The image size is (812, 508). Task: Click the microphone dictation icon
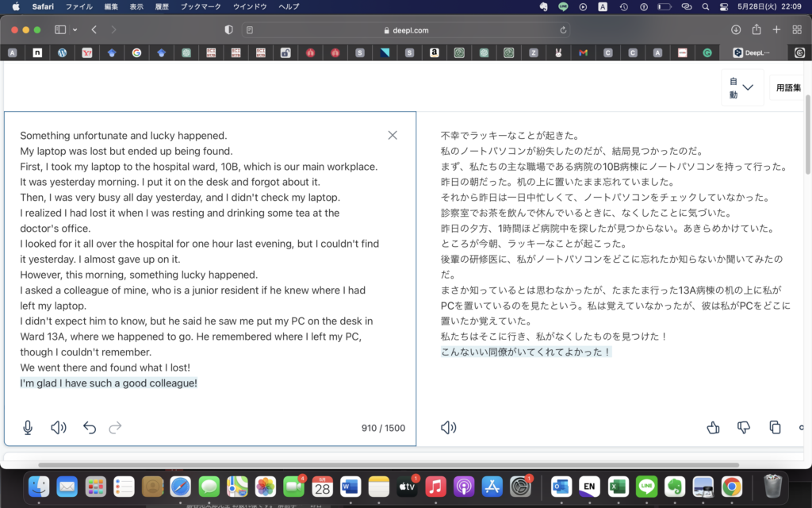point(28,428)
